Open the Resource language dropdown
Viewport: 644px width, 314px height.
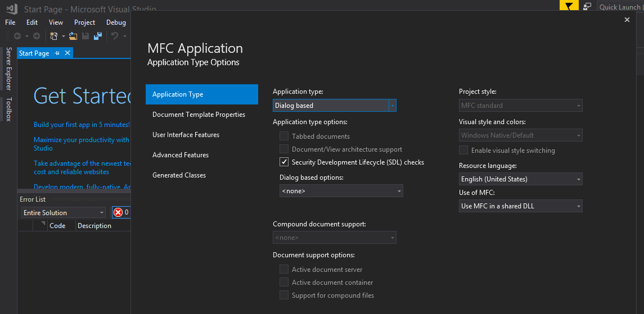click(x=520, y=179)
